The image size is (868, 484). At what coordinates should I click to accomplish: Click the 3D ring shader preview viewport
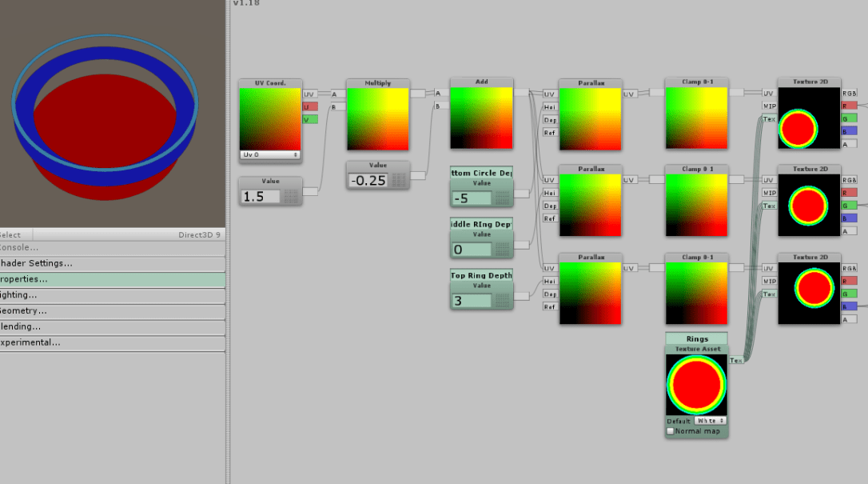point(112,114)
